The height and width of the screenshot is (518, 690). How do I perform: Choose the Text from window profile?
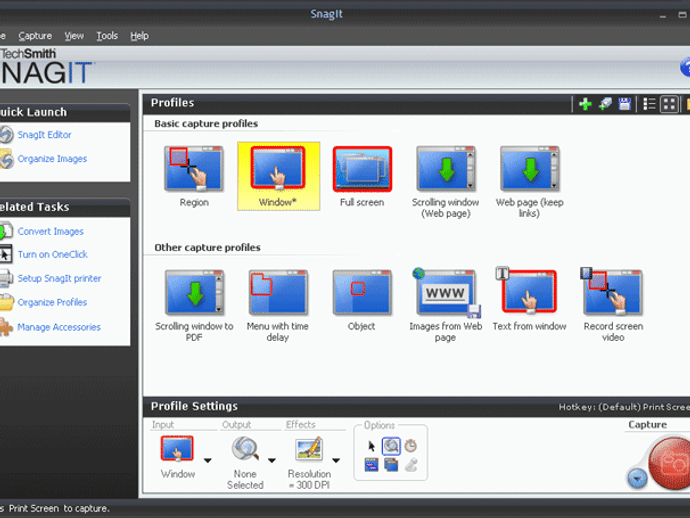529,300
